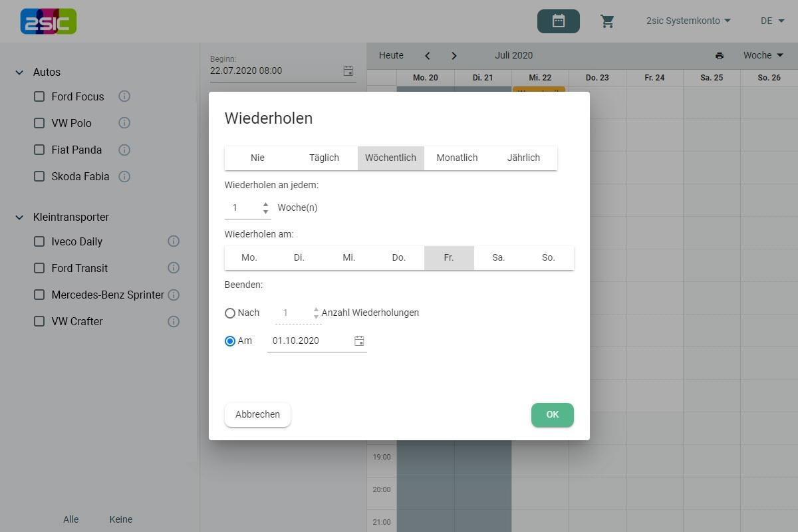
Task: Select the Am end date radio button
Action: tap(230, 341)
